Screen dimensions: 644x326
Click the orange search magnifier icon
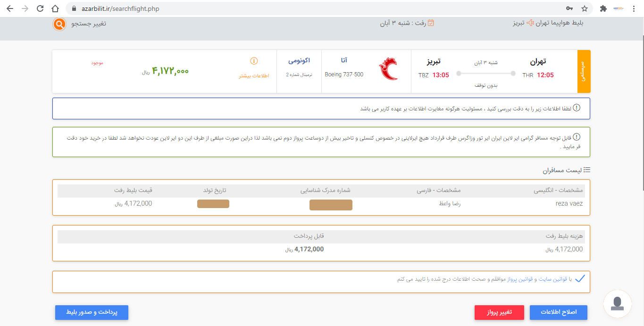(59, 24)
